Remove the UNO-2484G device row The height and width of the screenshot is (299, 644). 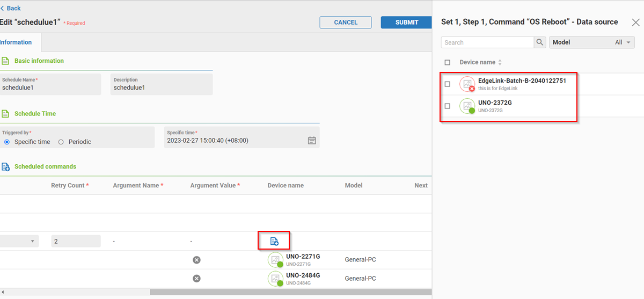tap(196, 279)
